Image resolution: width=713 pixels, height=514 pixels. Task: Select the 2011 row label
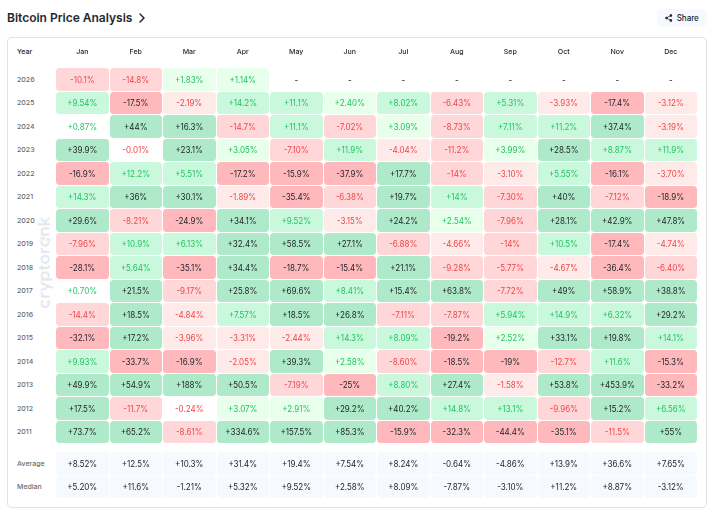(25, 431)
